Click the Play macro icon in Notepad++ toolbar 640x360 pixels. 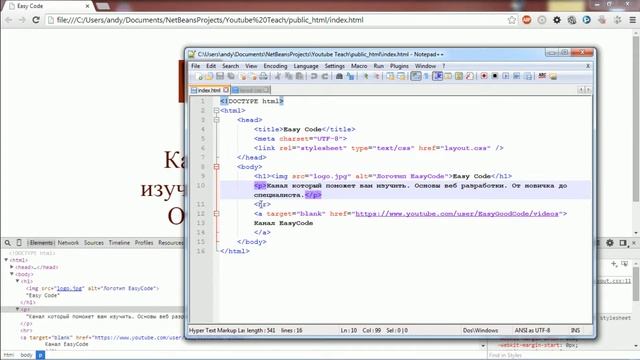(506, 76)
